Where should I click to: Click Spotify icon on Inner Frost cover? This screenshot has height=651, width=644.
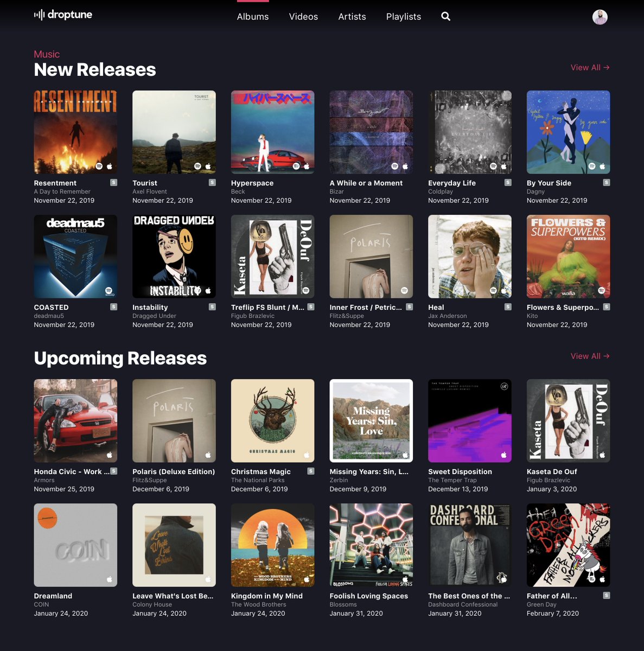[x=405, y=291]
